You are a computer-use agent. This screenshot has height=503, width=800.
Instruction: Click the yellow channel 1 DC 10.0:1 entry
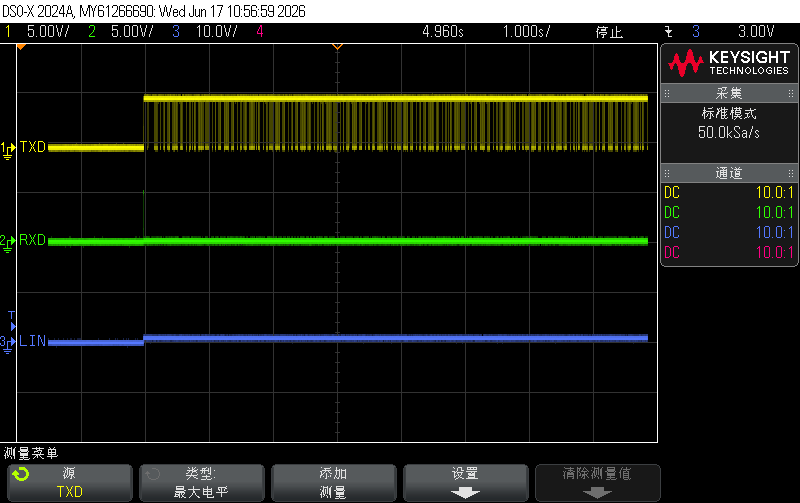point(729,192)
